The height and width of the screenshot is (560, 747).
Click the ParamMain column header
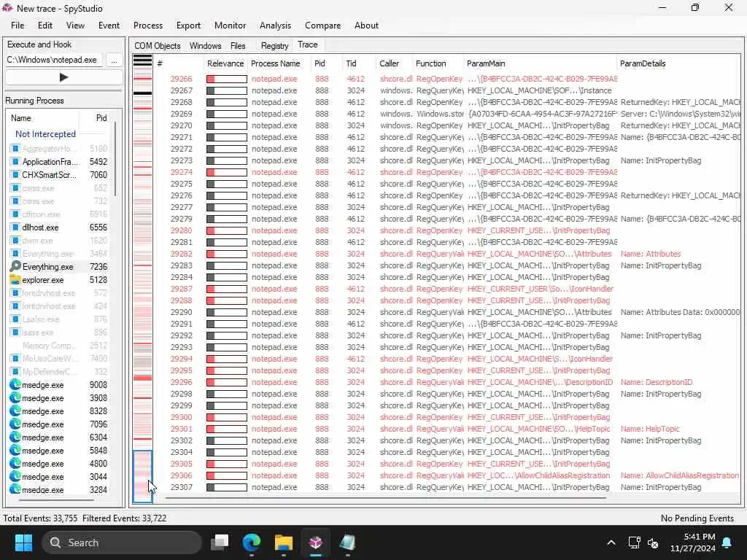486,64
